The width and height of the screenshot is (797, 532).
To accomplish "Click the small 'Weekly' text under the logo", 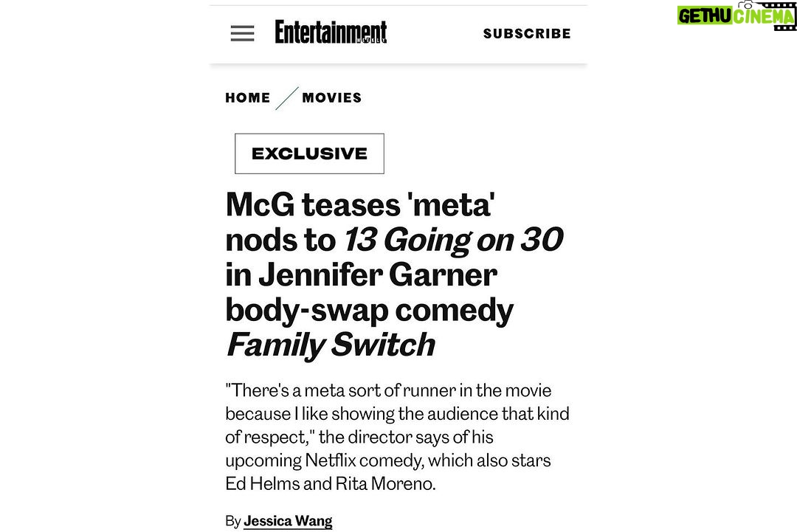I will [x=371, y=40].
